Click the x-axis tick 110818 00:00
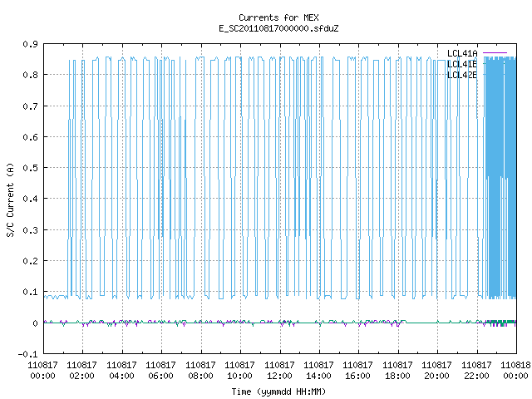Image resolution: width=532 pixels, height=399 pixels. pos(515,370)
